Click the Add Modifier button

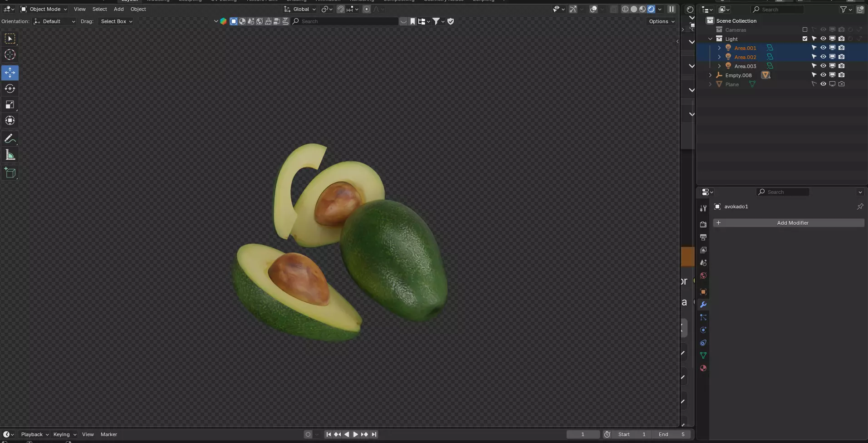point(789,223)
